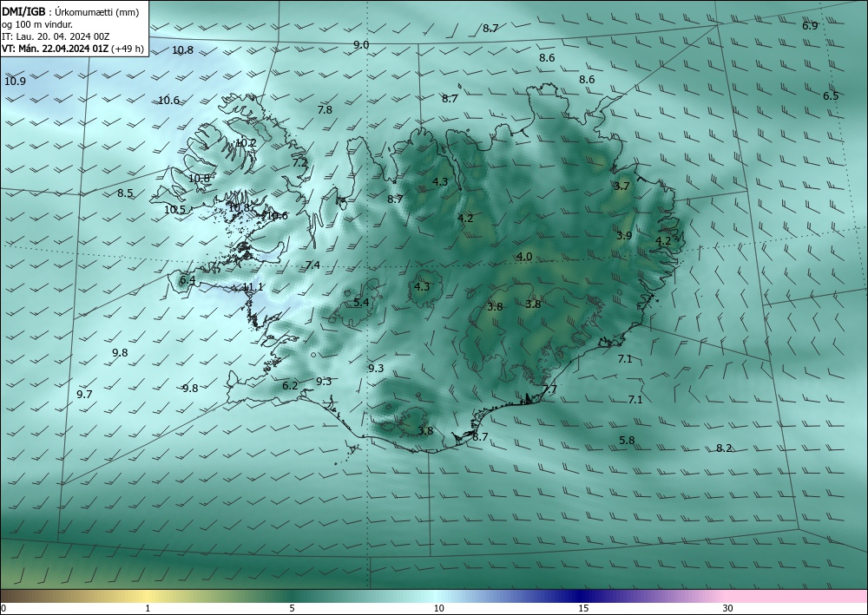Click the "15" label on the colour scale
The width and height of the screenshot is (868, 615).
[x=583, y=608]
